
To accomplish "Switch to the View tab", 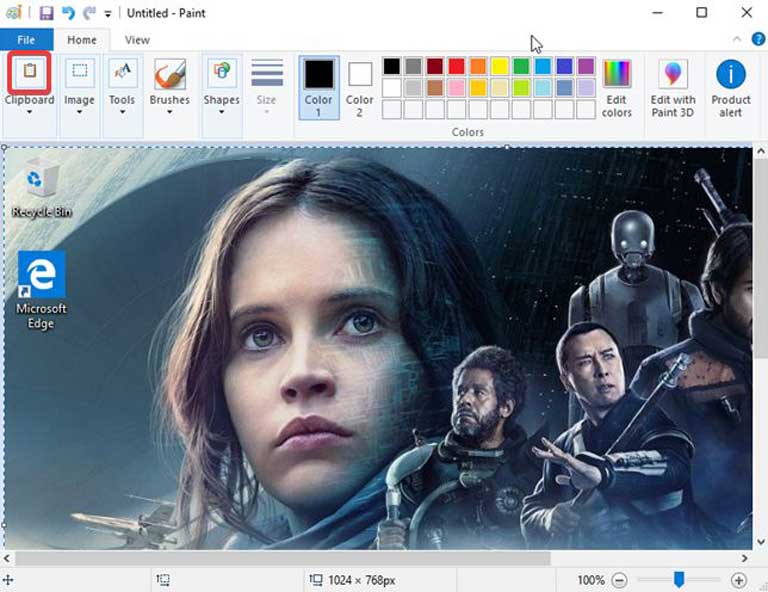I will pos(137,40).
